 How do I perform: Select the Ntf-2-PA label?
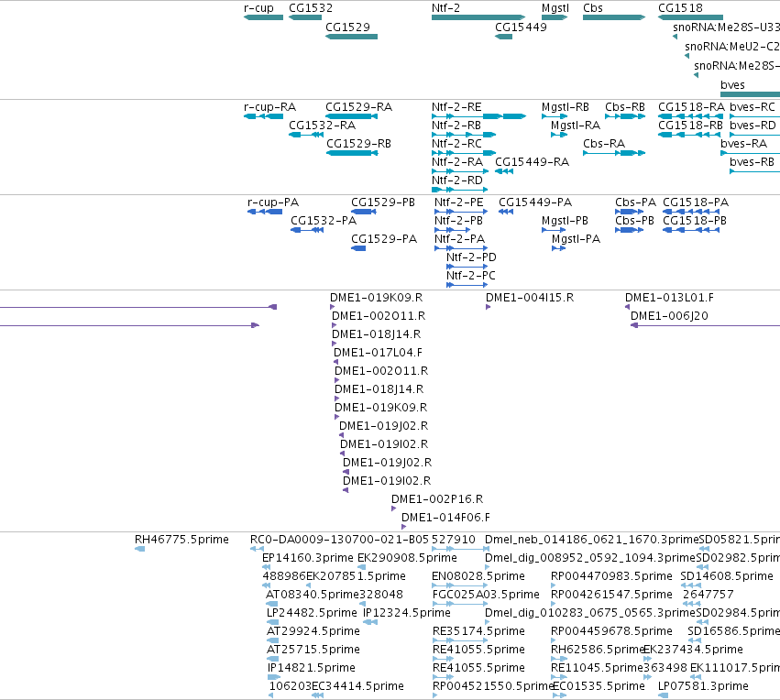point(459,238)
